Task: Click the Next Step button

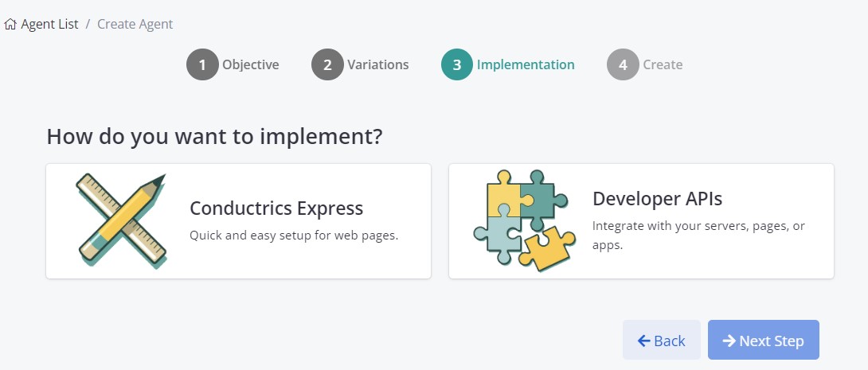Action: click(764, 340)
